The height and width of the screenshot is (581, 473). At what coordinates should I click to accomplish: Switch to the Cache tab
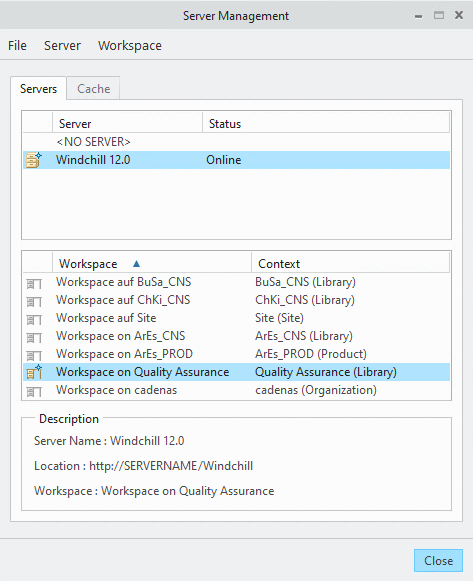(x=93, y=89)
